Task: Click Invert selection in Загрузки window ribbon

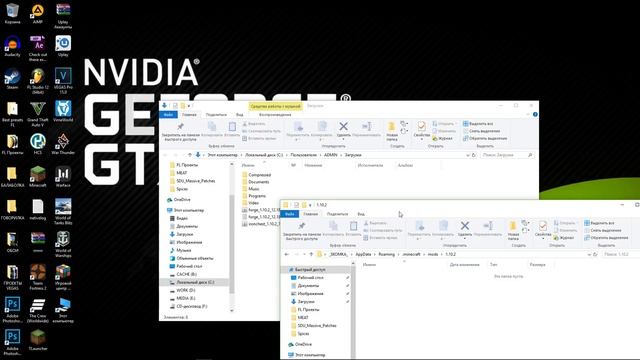Action: 484,138
